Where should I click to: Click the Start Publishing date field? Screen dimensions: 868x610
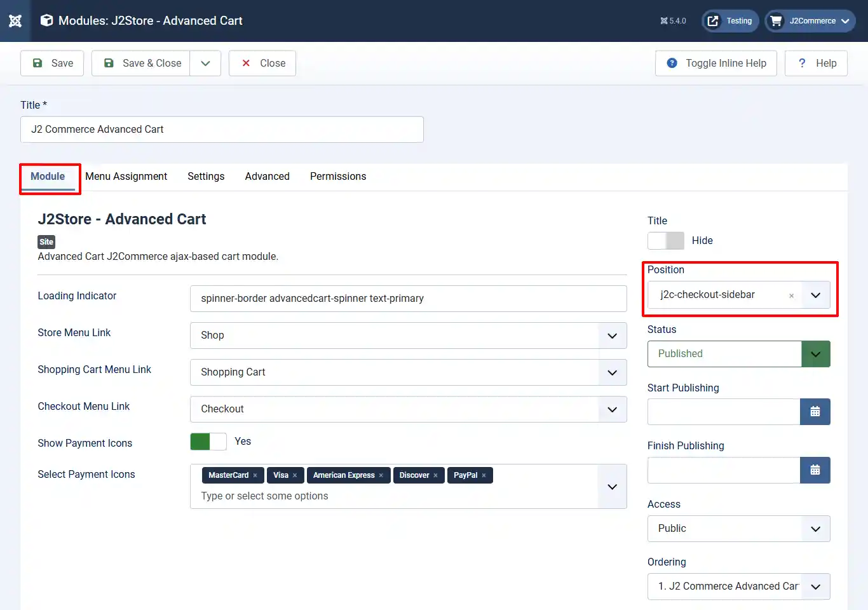coord(724,412)
